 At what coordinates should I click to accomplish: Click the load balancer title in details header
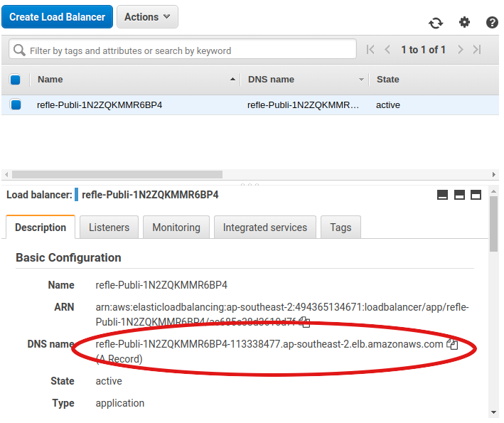point(150,195)
